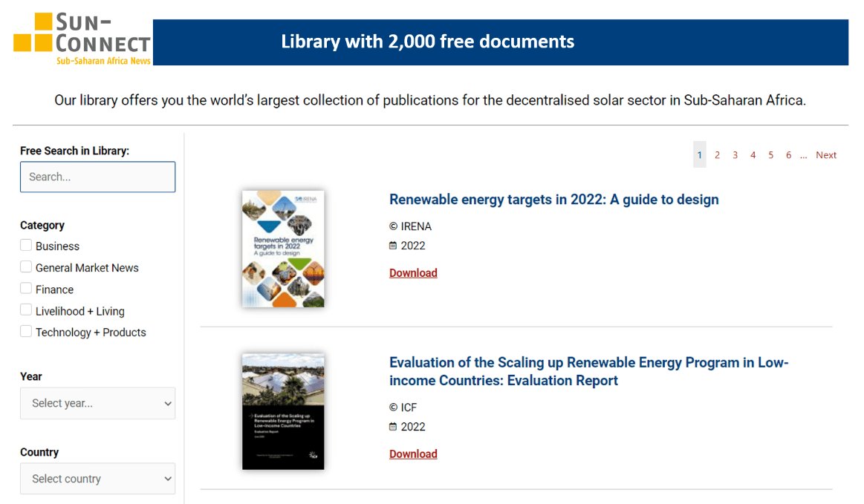Download the ICF Evaluation Report
Viewport: 864px width, 504px height.
[x=413, y=454]
